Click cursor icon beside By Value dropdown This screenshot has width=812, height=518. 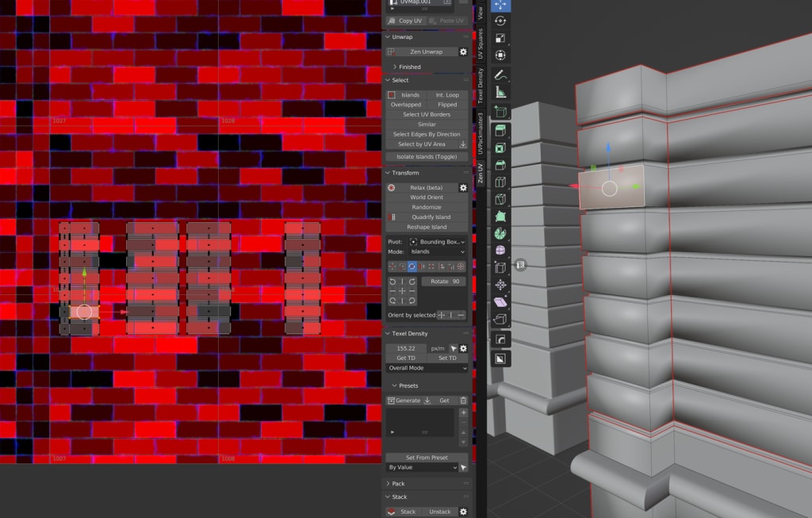click(x=463, y=467)
